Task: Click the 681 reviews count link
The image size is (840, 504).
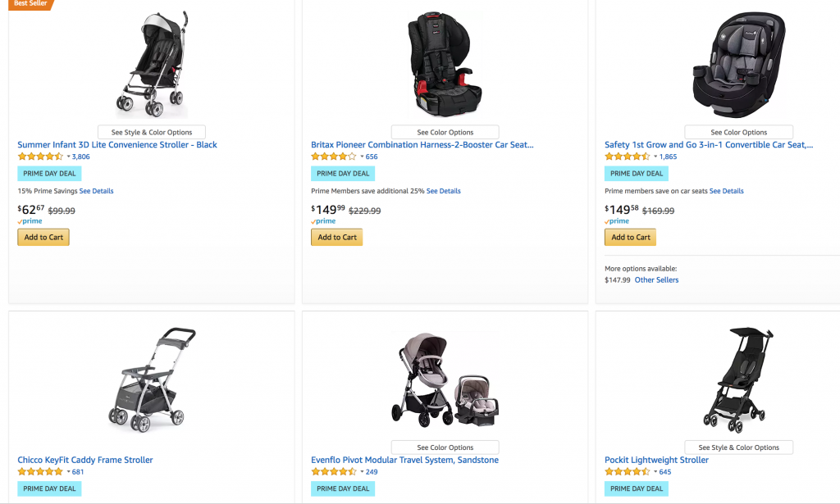Action: pos(78,472)
